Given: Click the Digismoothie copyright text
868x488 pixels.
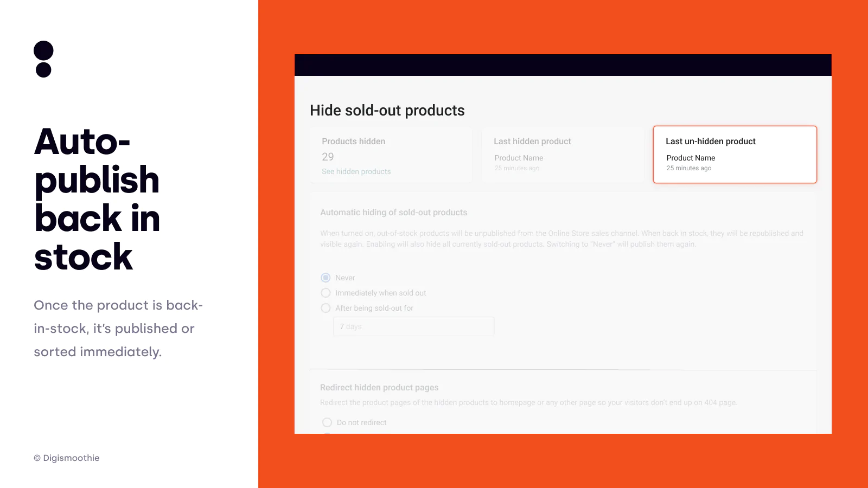Looking at the screenshot, I should 67,458.
